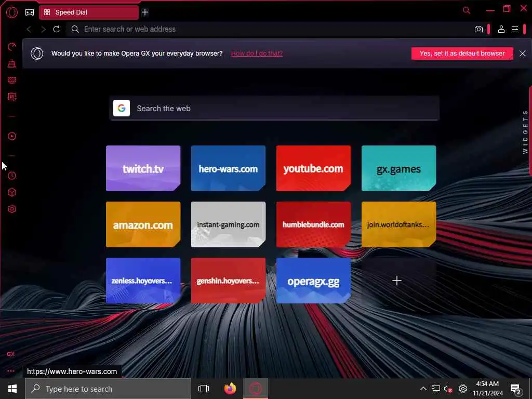
Task: Click the search tabs magnifier icon
Action: tap(467, 10)
